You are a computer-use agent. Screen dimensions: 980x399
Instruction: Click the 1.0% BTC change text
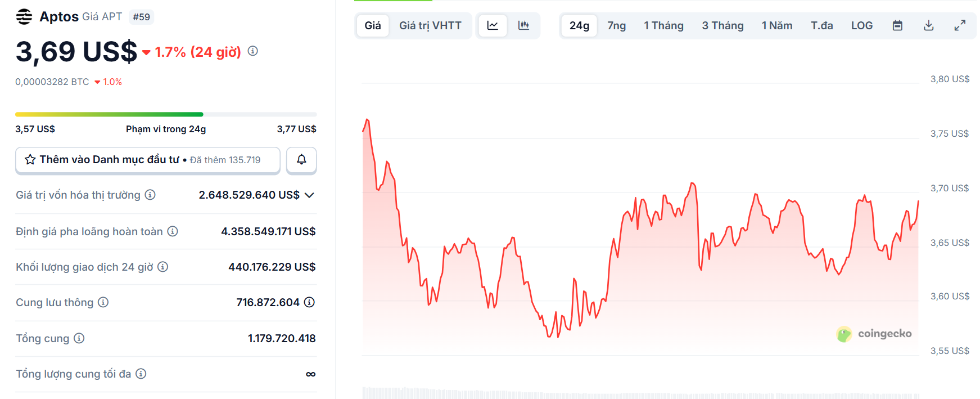click(x=112, y=82)
